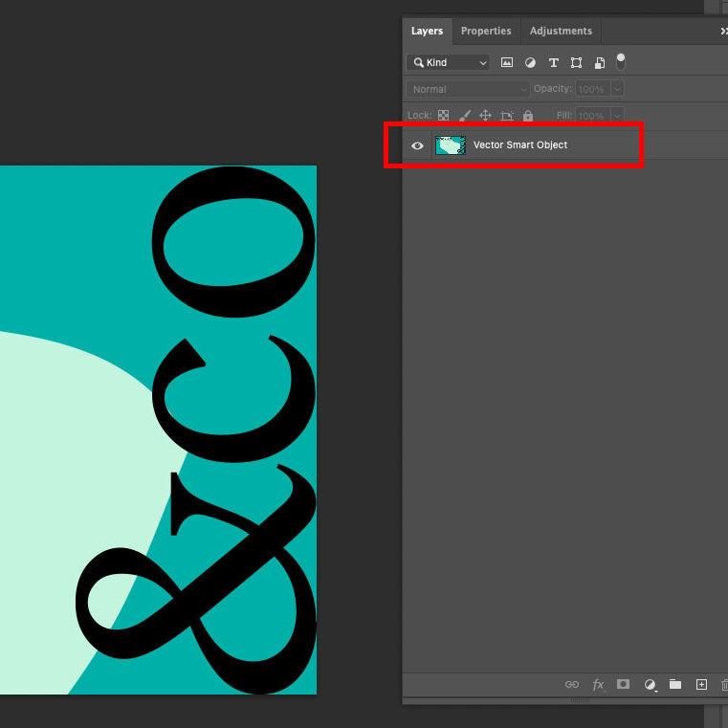Hide the Vector Smart Object layer
This screenshot has height=728, width=728.
417,145
